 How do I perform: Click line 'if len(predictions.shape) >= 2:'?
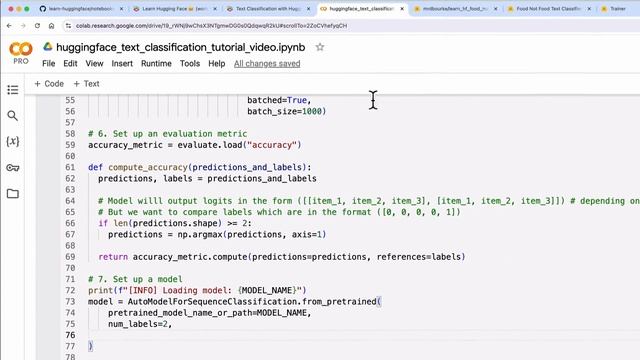[175, 223]
